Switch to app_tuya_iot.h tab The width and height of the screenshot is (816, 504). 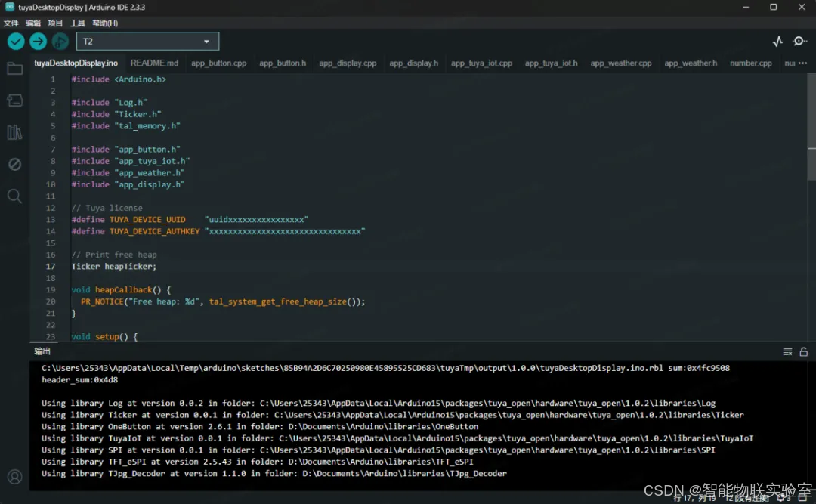click(x=551, y=63)
